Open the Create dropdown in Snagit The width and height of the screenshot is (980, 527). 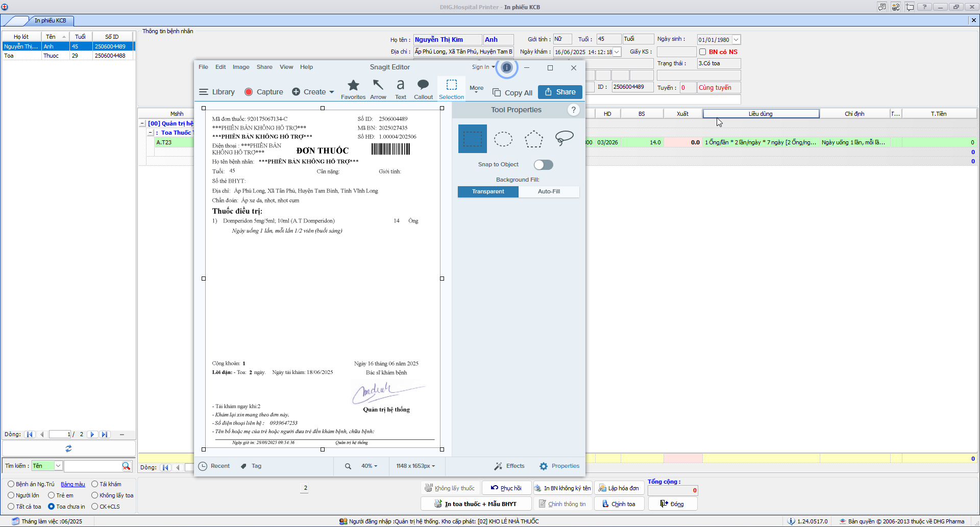tap(313, 92)
